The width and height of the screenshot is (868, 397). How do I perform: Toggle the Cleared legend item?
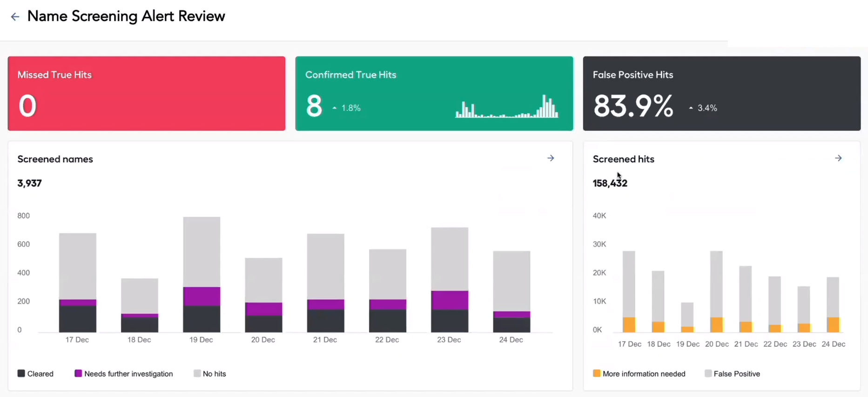[35, 374]
